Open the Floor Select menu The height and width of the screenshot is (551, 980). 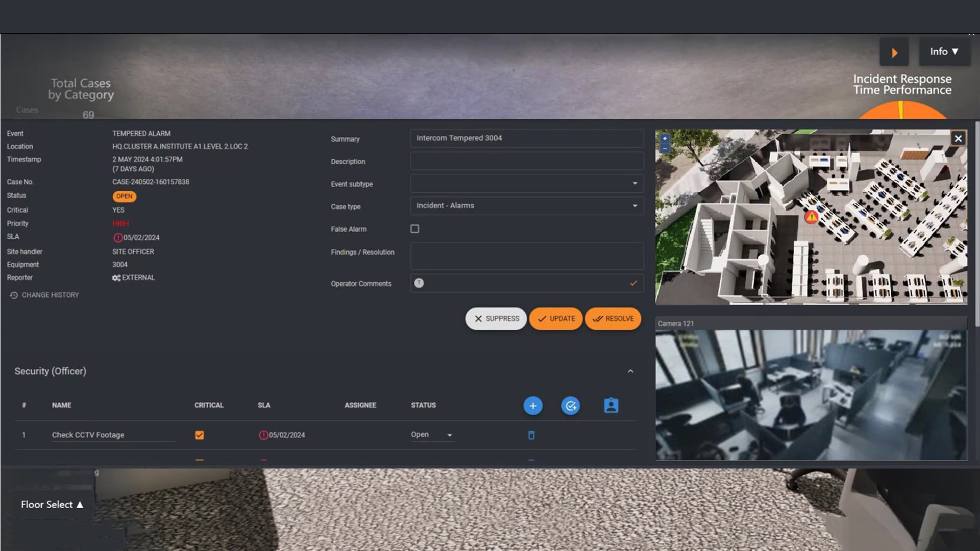click(52, 505)
